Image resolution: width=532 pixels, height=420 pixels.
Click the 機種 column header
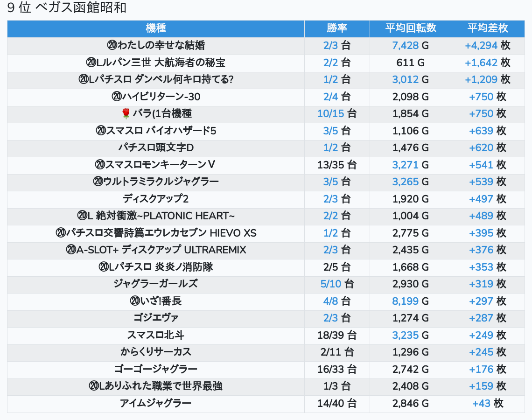tap(156, 28)
